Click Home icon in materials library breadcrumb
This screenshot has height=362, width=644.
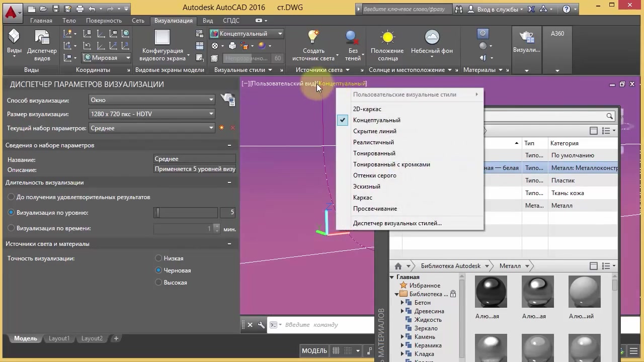tap(398, 266)
